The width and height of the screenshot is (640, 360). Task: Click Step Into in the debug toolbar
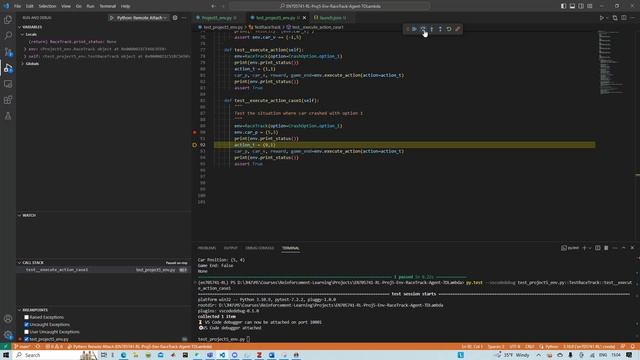(432, 29)
